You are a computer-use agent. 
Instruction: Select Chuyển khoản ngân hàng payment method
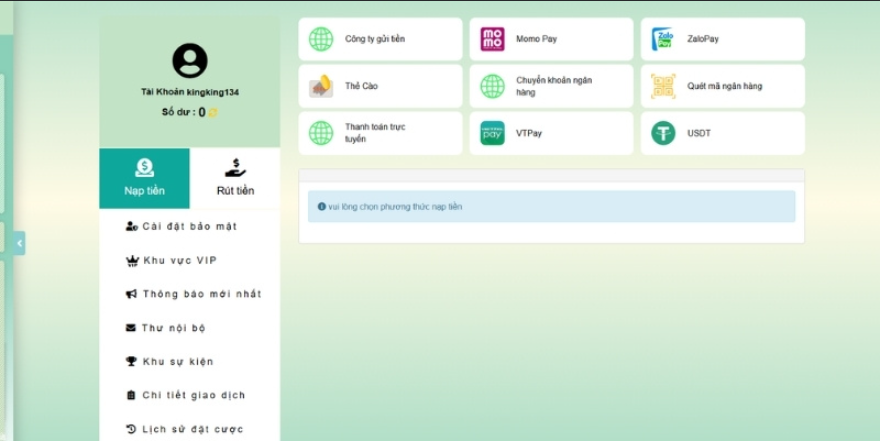point(551,86)
